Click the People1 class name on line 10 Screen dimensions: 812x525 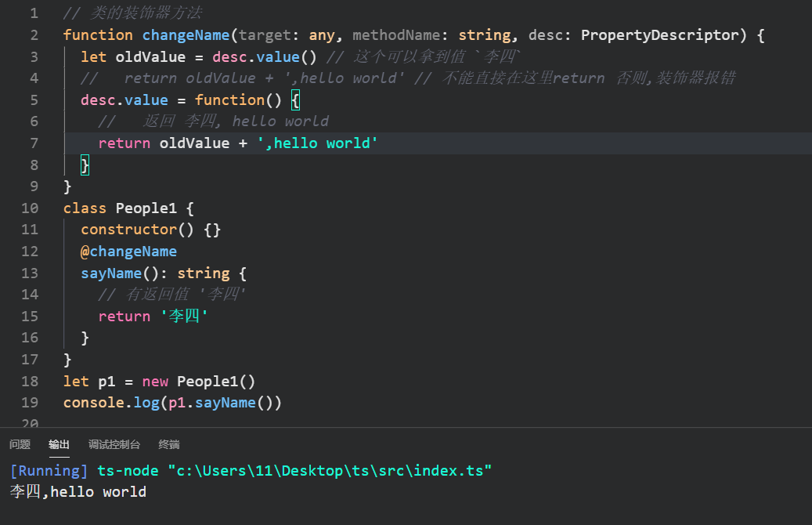[146, 208]
